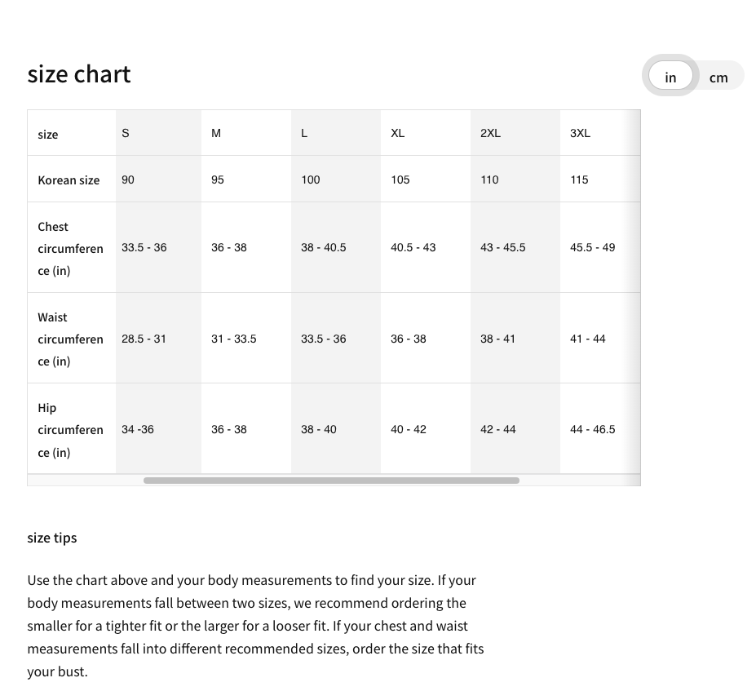Click the size chart horizontal scrollbar thumb
Screen dimensions: 756x700
click(331, 481)
